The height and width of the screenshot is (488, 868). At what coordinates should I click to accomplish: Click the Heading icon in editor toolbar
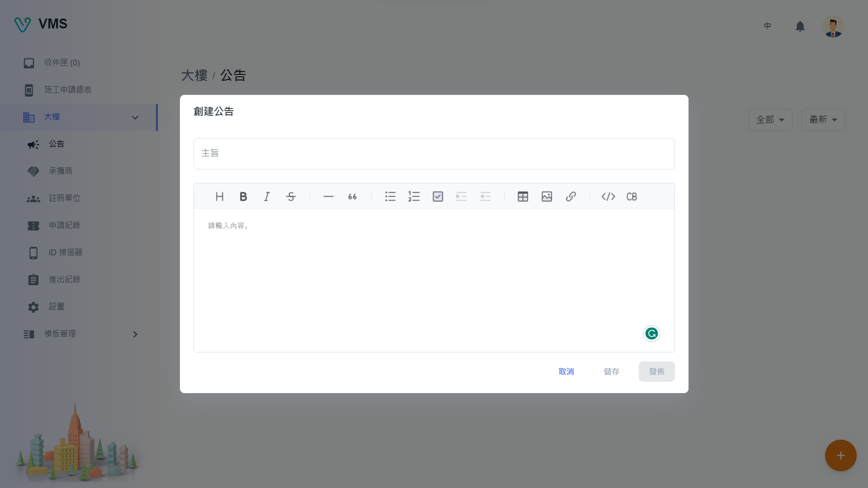219,197
